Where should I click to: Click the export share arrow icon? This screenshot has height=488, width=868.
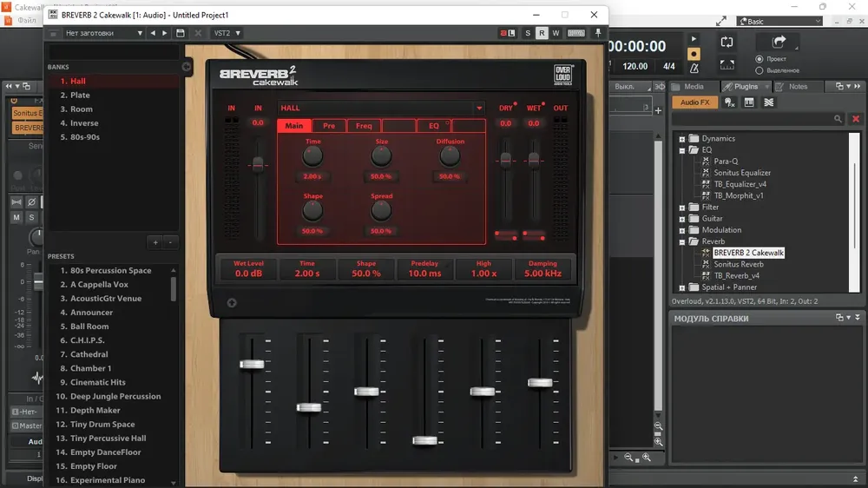779,42
